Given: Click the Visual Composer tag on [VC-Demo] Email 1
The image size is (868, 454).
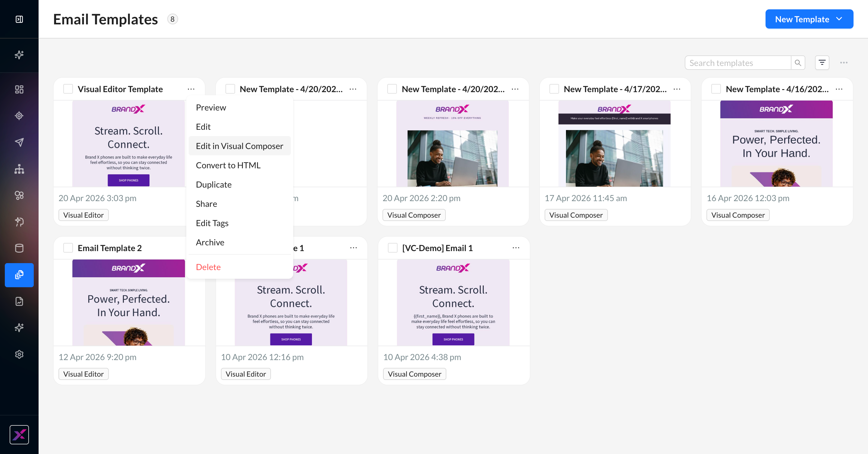Looking at the screenshot, I should point(414,374).
